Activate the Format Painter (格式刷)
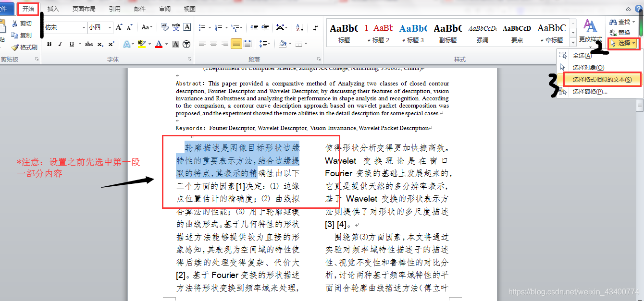 pos(24,48)
